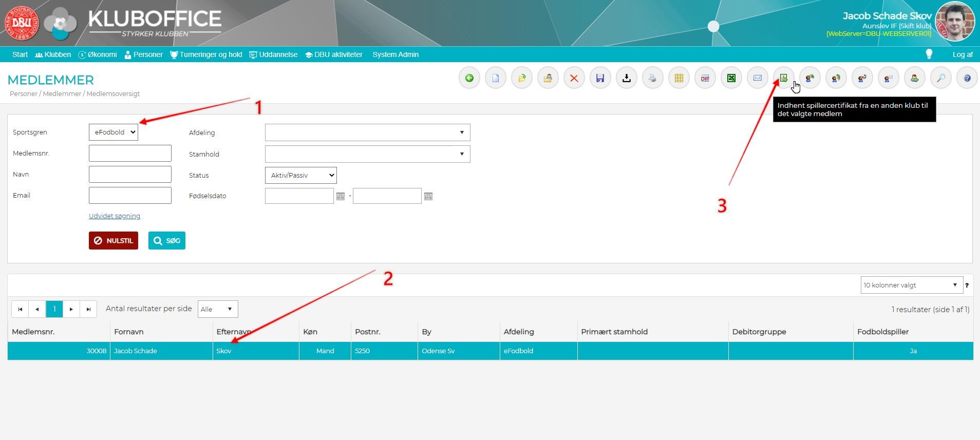This screenshot has height=440, width=980.
Task: Expand the Afdeling dropdown
Action: point(367,132)
